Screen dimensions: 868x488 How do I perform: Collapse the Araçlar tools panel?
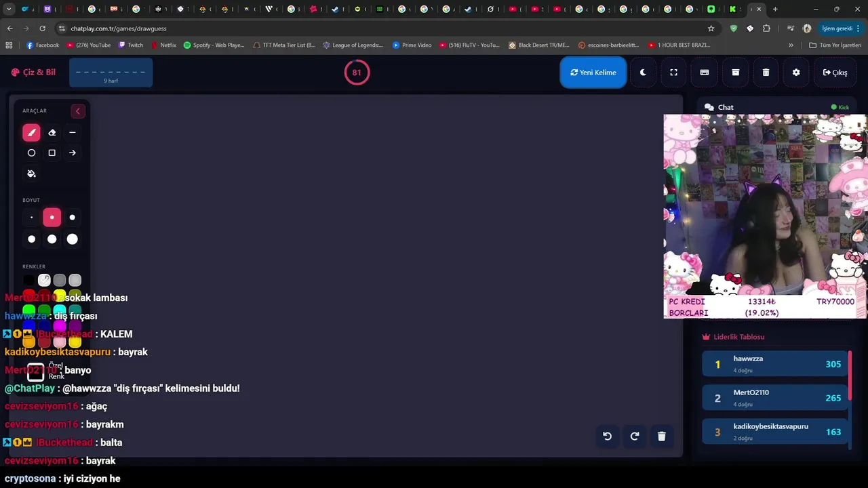click(x=77, y=111)
